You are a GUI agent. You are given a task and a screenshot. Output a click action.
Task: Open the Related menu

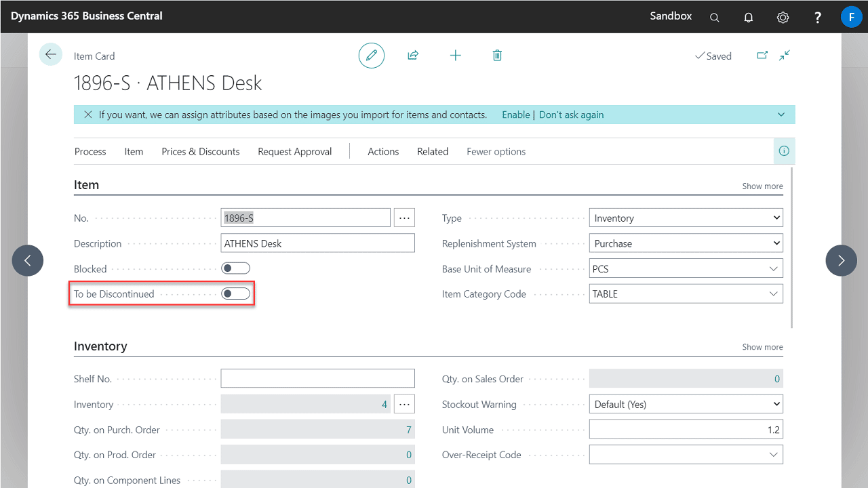tap(433, 151)
